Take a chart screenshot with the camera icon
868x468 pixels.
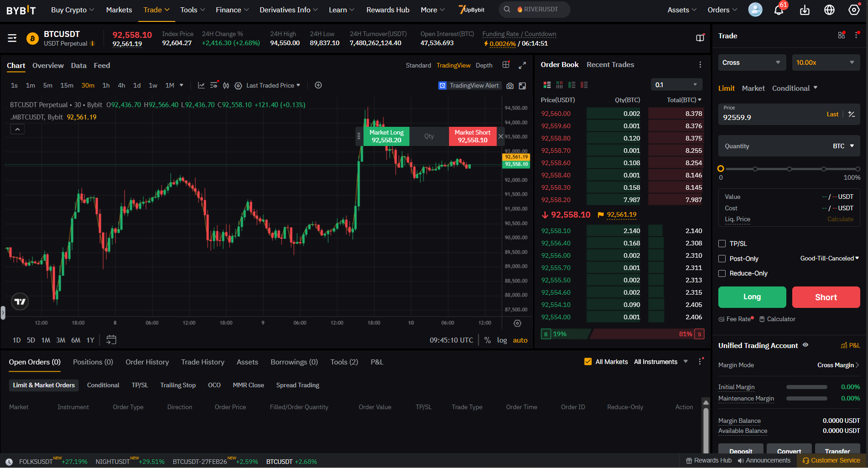pyautogui.click(x=510, y=85)
